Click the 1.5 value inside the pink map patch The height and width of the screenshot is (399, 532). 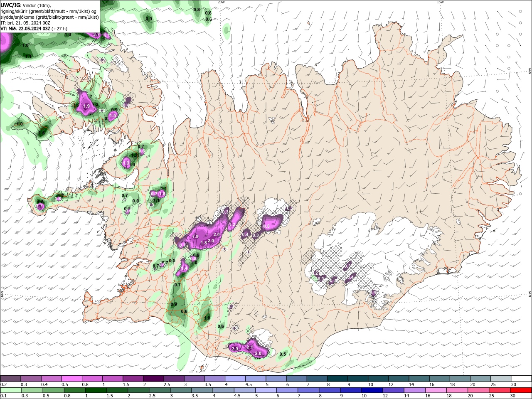click(x=113, y=115)
